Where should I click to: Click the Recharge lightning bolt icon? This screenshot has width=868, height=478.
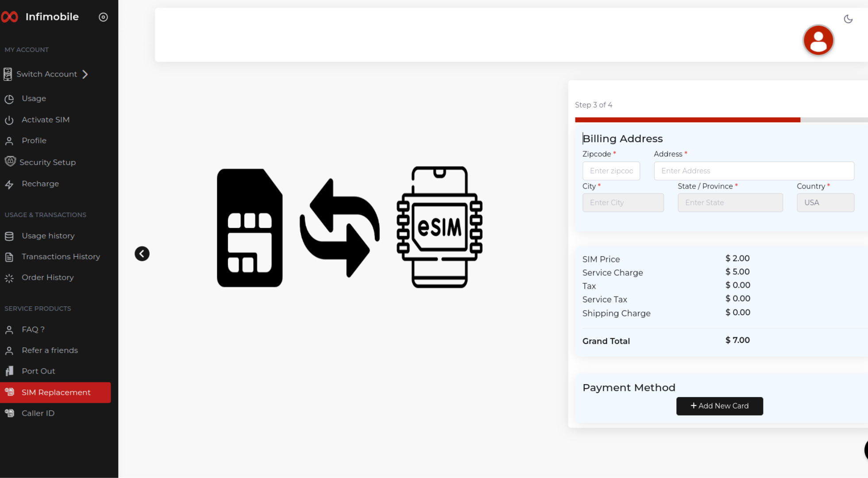pos(9,185)
